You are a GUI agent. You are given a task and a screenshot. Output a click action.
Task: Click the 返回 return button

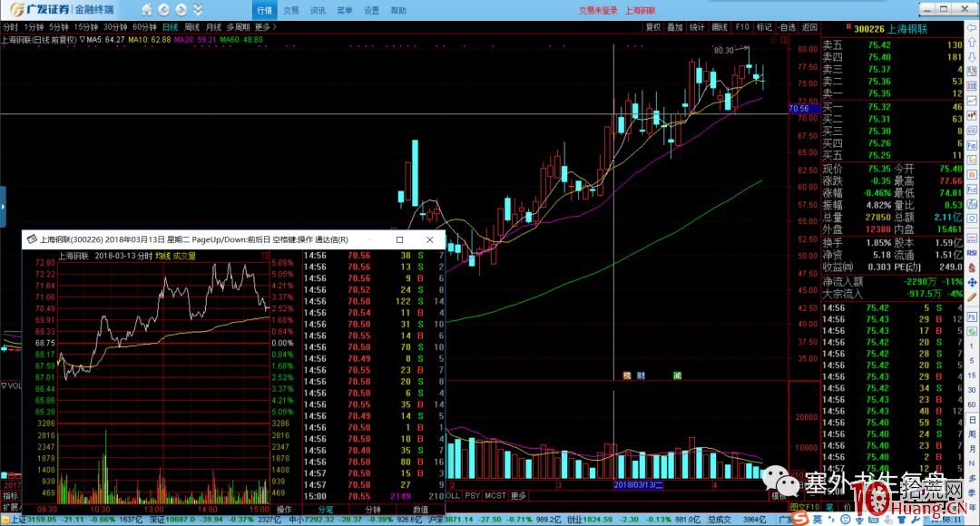(809, 27)
